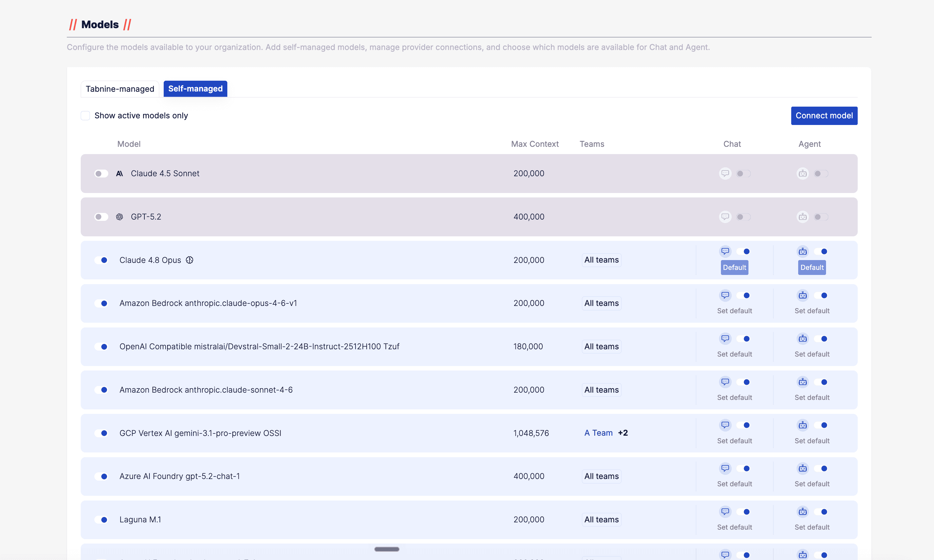Viewport: 934px width, 560px height.
Task: Open All teams selector for Claude 4.8 Opus
Action: click(601, 260)
